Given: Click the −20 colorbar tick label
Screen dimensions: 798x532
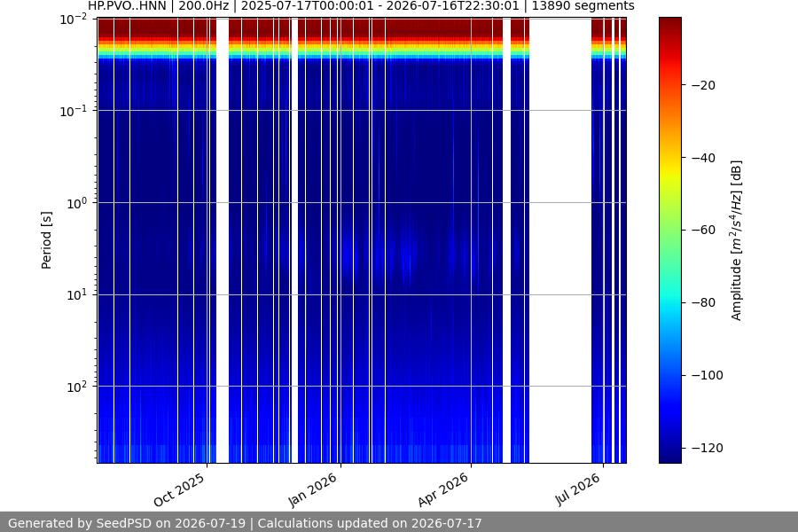Looking at the screenshot, I should [x=703, y=85].
